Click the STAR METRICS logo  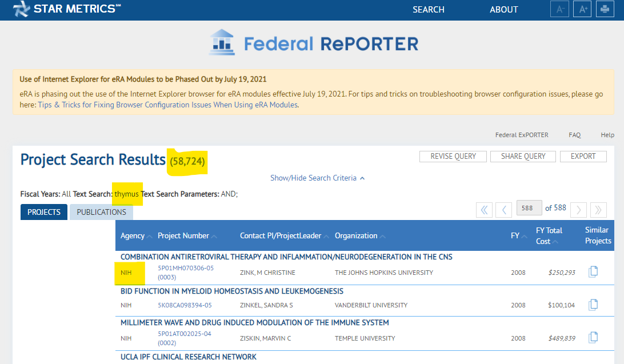[x=66, y=9]
